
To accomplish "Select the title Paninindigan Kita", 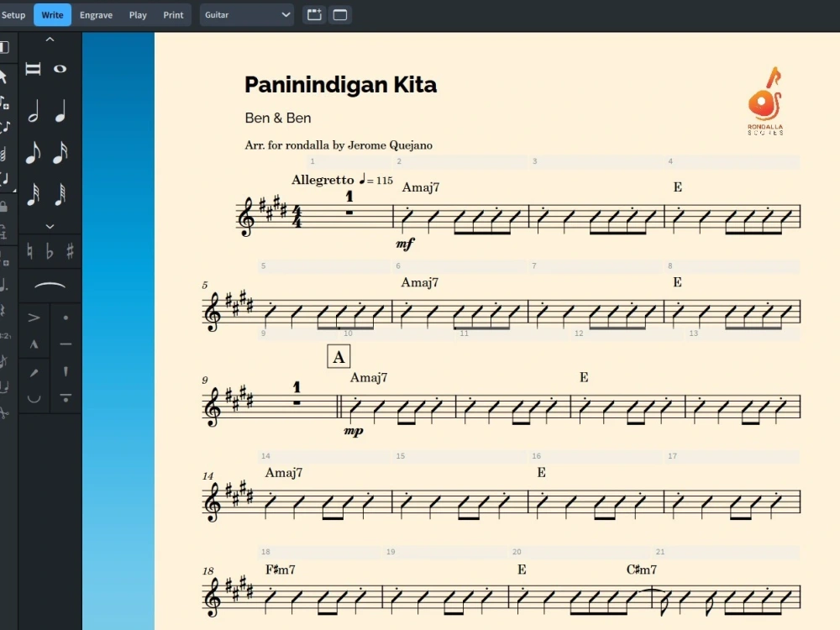I will coord(341,85).
